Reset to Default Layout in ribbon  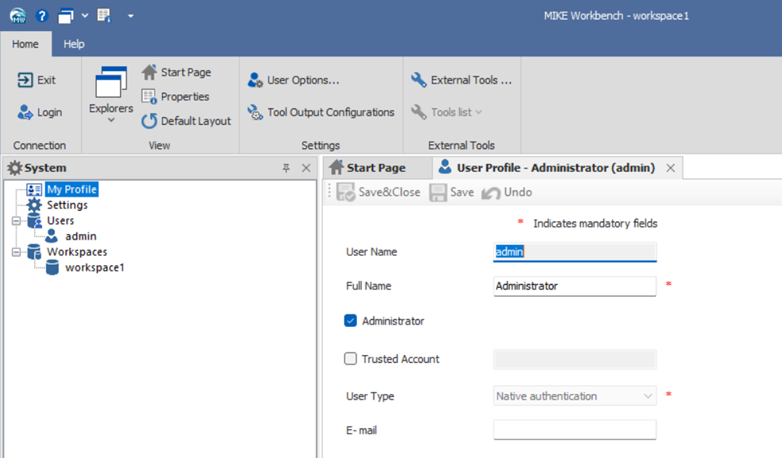coord(186,121)
